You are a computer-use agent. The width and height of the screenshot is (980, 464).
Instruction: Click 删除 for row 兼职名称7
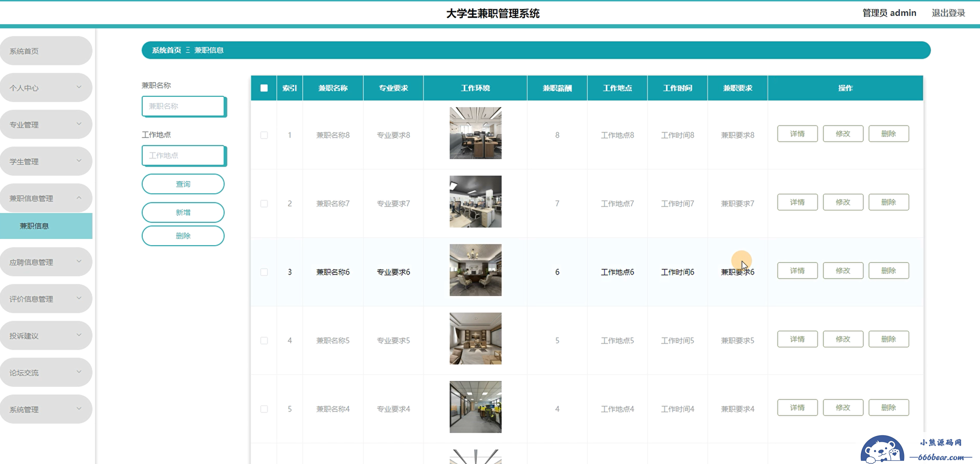click(889, 202)
